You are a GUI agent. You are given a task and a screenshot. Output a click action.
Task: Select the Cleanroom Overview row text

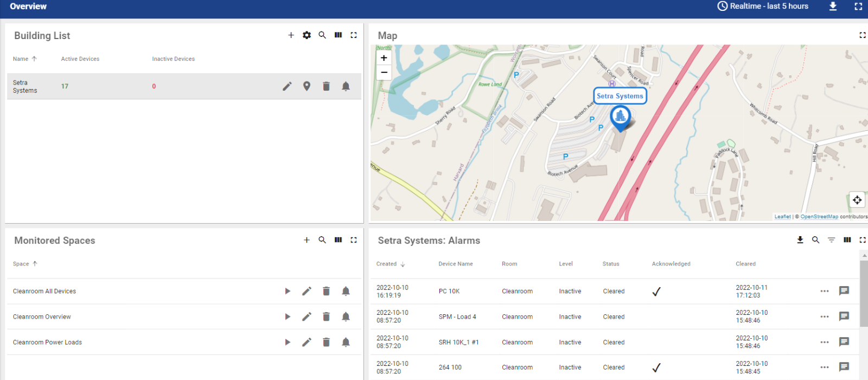[42, 317]
